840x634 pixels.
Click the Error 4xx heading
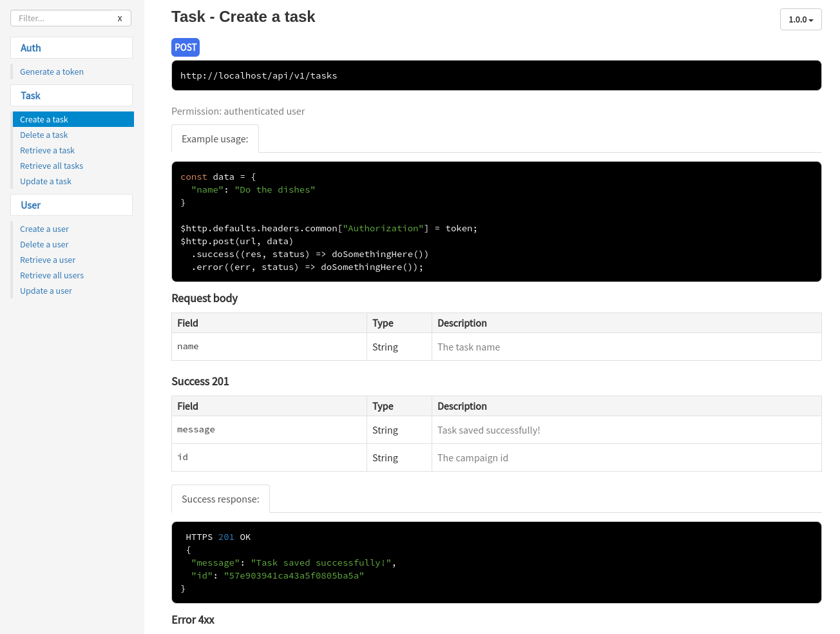(193, 619)
